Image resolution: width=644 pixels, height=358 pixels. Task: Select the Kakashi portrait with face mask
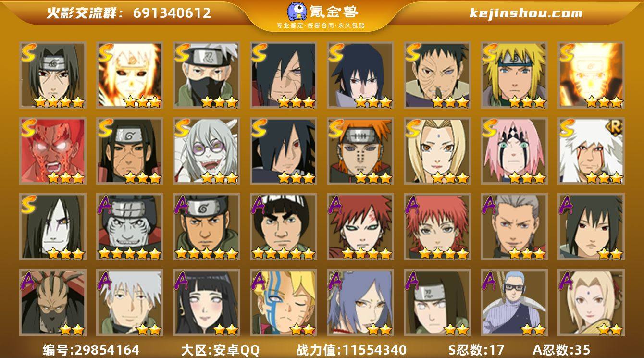pyautogui.click(x=206, y=75)
